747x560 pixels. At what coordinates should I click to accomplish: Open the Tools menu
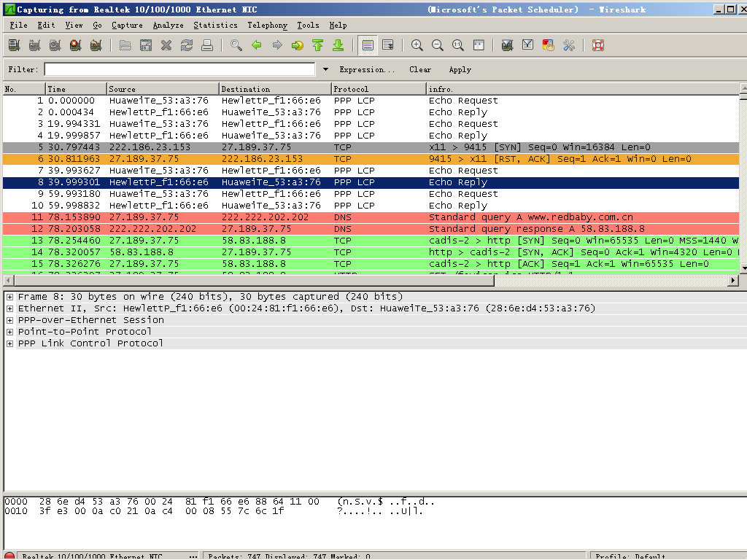[x=309, y=26]
